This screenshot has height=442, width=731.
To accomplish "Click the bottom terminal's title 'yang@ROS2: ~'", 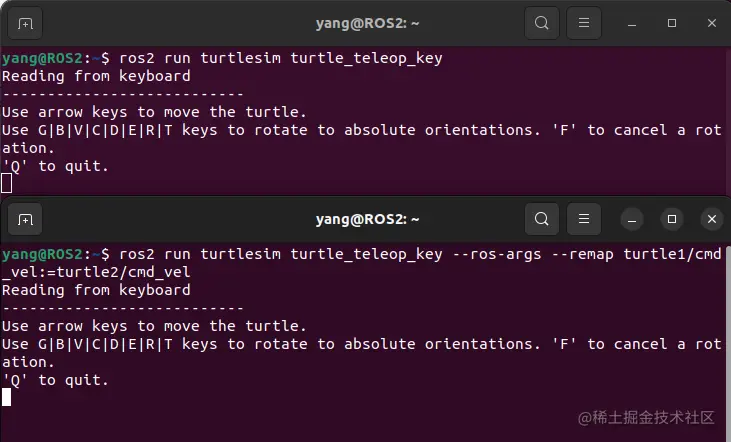I will click(x=367, y=219).
